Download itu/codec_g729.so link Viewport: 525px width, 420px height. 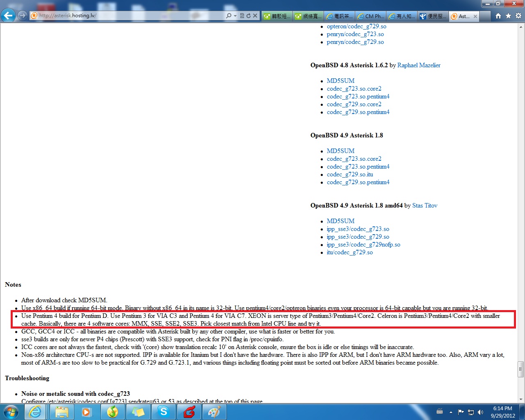tap(350, 252)
